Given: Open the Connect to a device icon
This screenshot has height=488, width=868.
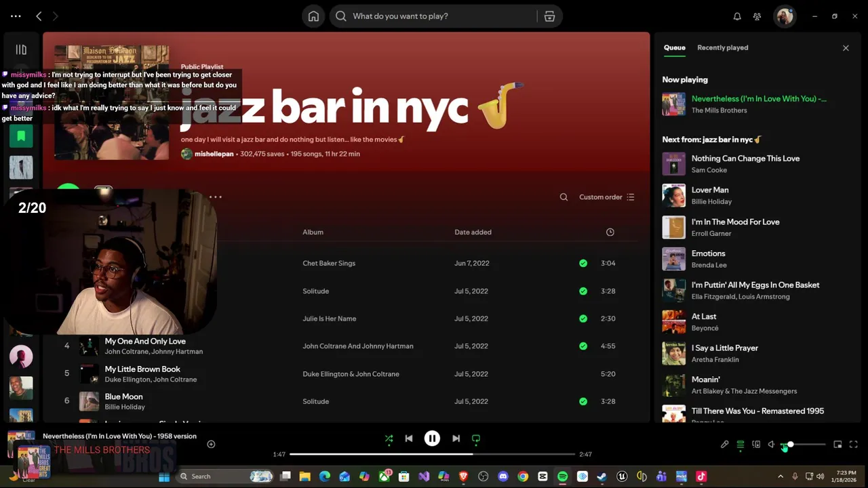Looking at the screenshot, I should (x=756, y=445).
